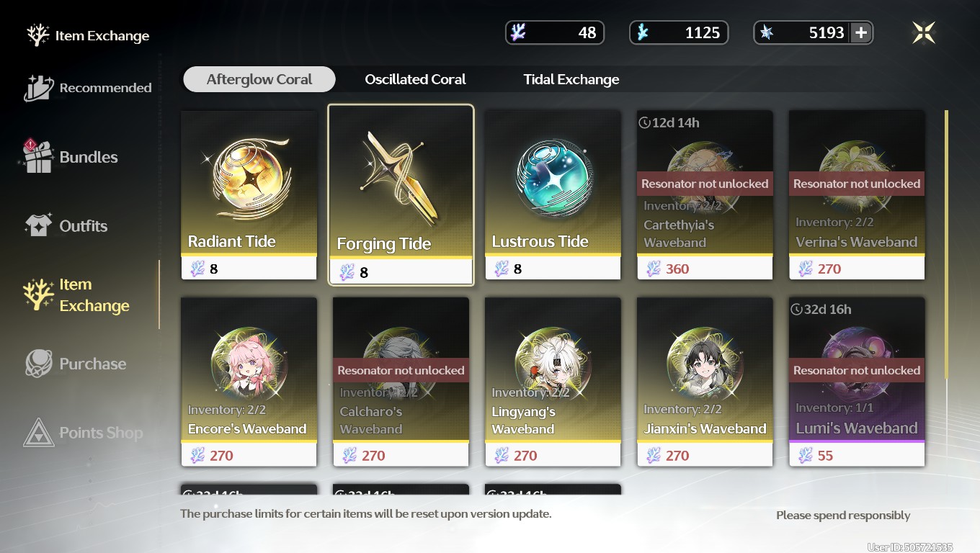
Task: Switch to the Tidal Exchange tab
Action: pos(571,79)
